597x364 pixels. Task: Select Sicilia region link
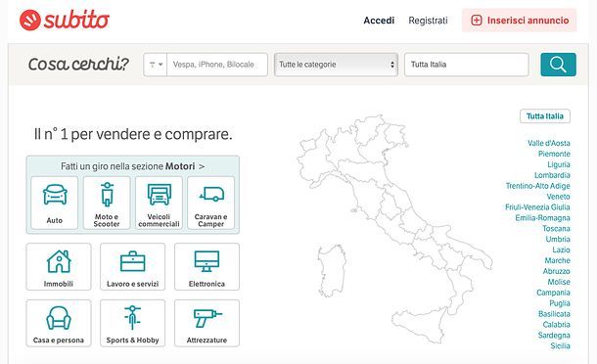click(x=560, y=345)
